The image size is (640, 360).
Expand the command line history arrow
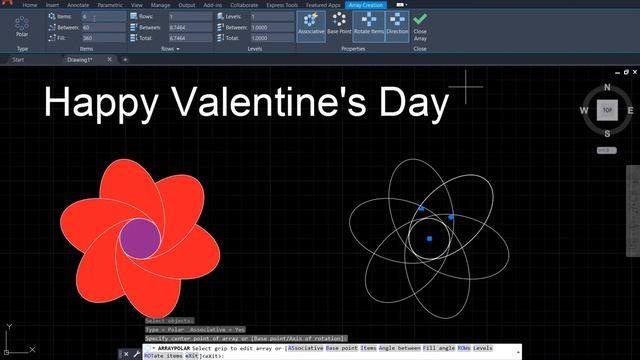tap(518, 352)
